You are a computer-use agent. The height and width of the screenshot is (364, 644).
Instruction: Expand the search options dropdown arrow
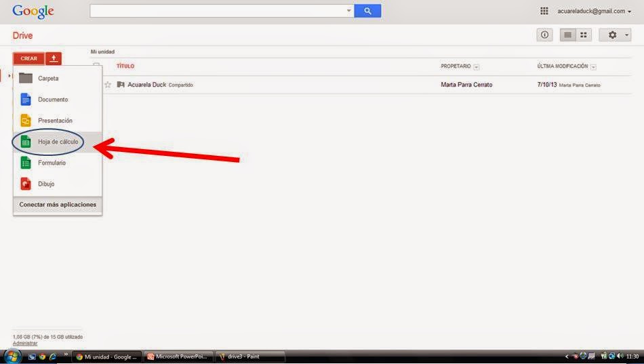348,11
